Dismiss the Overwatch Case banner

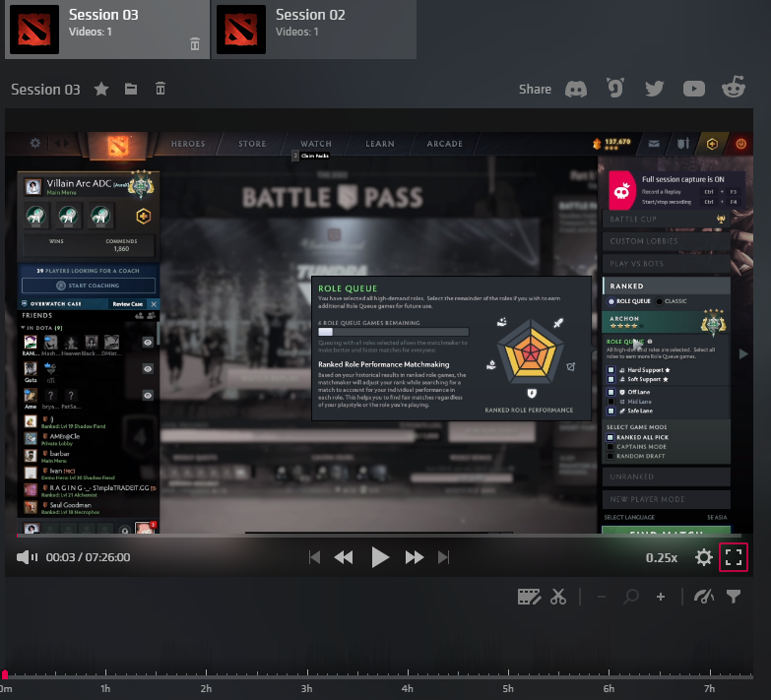coord(154,304)
